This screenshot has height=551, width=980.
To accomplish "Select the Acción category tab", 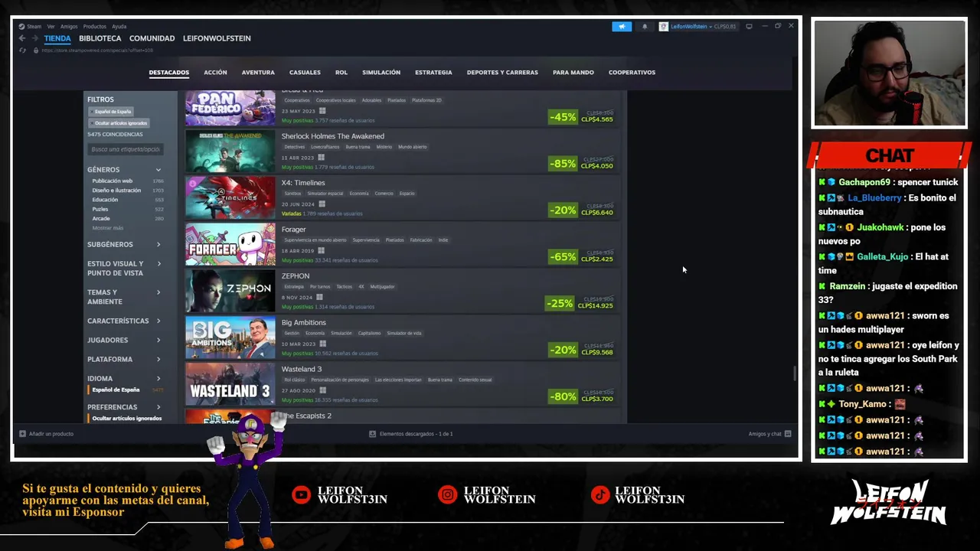I will pos(215,73).
